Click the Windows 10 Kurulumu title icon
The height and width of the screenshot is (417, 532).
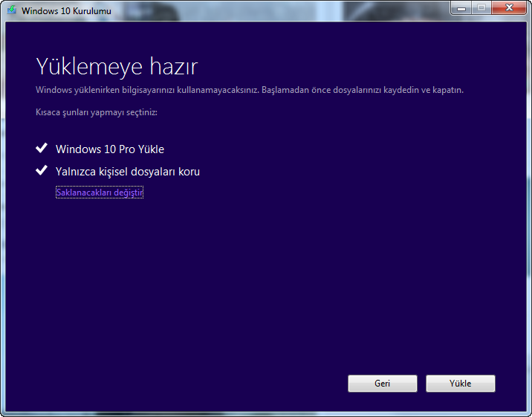coord(12,10)
